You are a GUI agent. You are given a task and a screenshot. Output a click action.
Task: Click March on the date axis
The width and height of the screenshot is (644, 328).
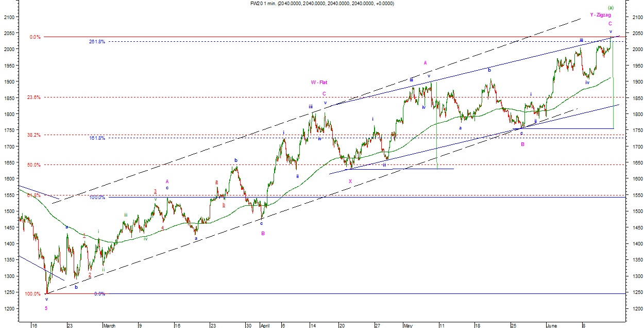tap(109, 325)
